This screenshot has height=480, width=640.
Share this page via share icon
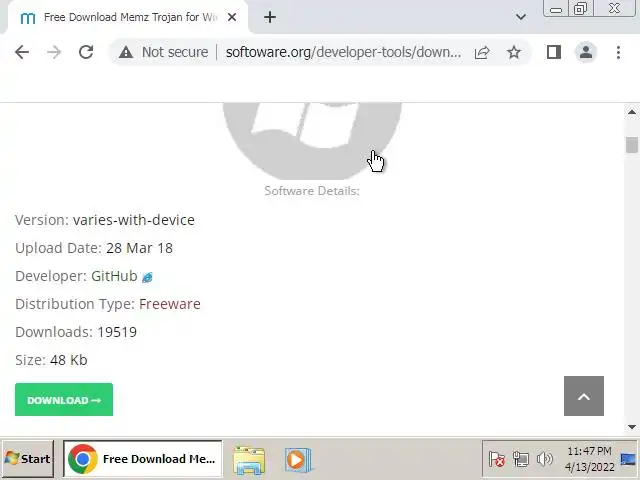coord(482,52)
